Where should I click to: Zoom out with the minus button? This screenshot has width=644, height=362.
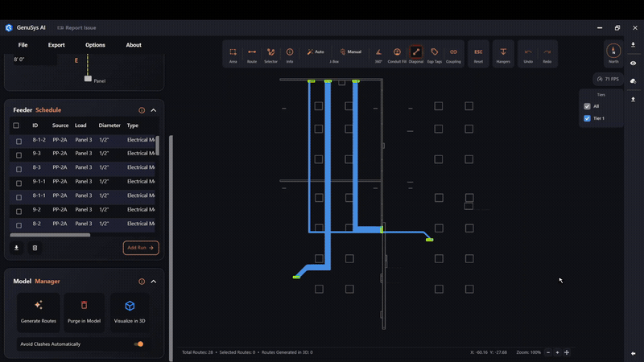[x=548, y=352]
